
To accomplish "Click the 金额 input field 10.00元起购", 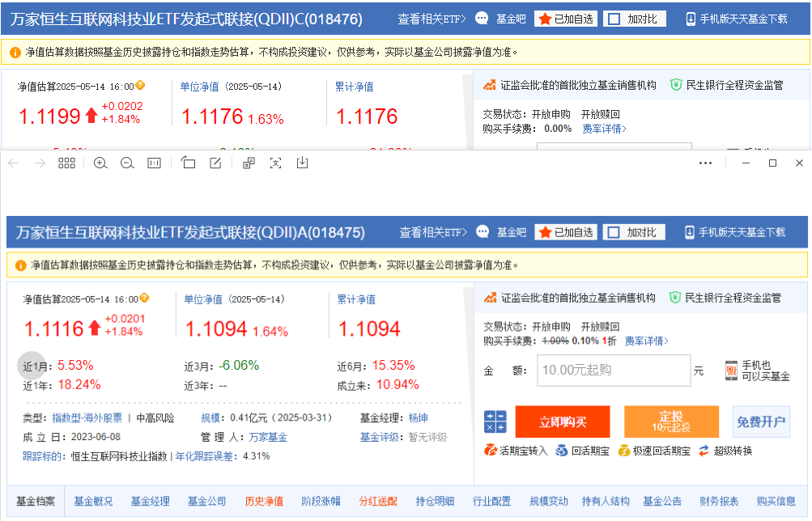I will [x=614, y=371].
